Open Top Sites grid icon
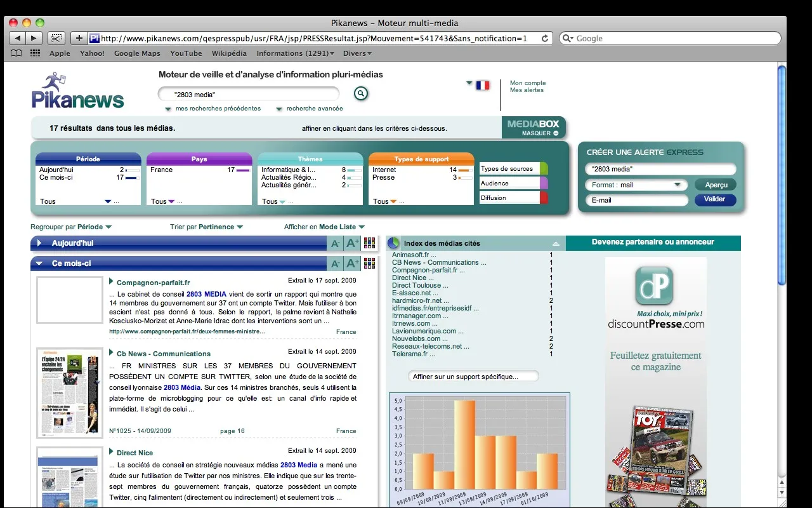The image size is (812, 508). (35, 53)
